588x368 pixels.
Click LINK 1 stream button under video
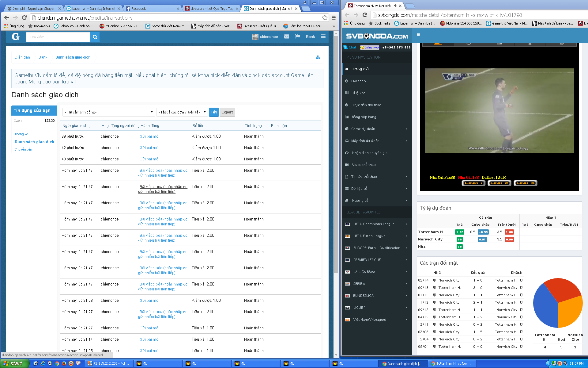(x=473, y=183)
